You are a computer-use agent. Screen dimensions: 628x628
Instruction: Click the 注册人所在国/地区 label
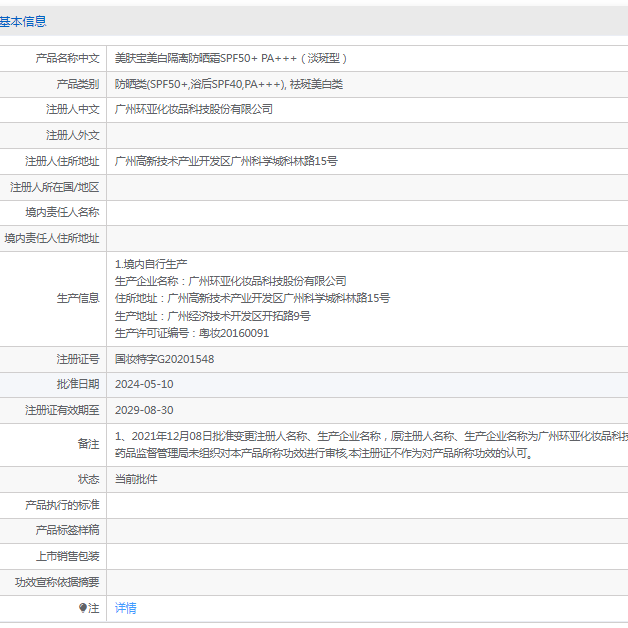[54, 187]
